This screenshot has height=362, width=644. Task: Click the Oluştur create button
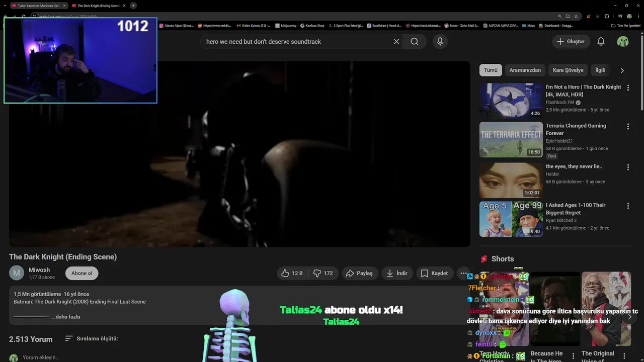pos(571,42)
